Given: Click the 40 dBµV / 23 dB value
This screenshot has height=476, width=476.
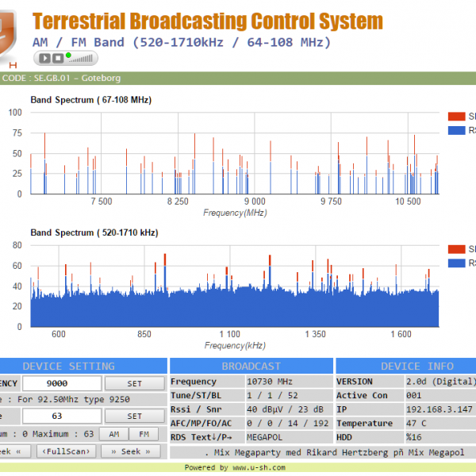Looking at the screenshot, I should click(285, 409).
